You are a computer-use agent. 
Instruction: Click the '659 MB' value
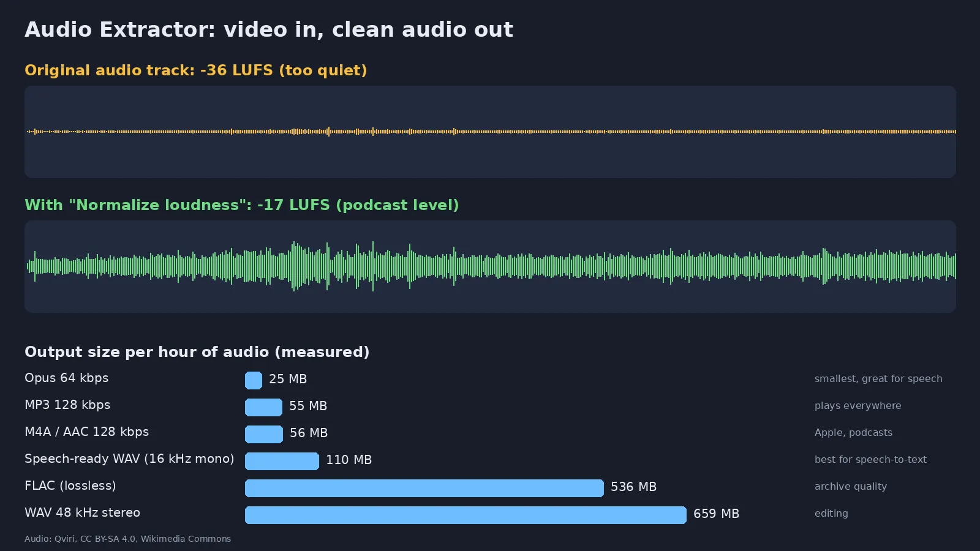(x=716, y=514)
